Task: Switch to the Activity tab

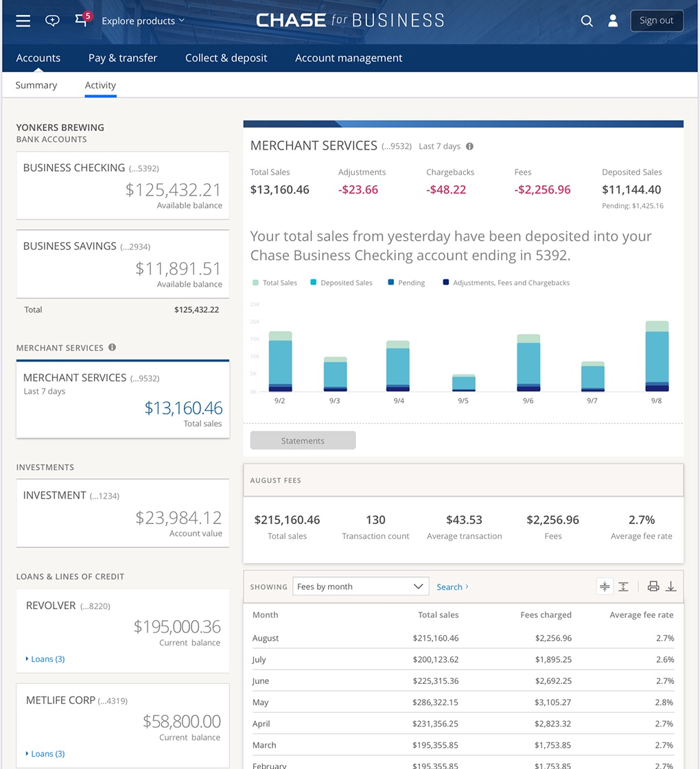Action: click(x=101, y=85)
